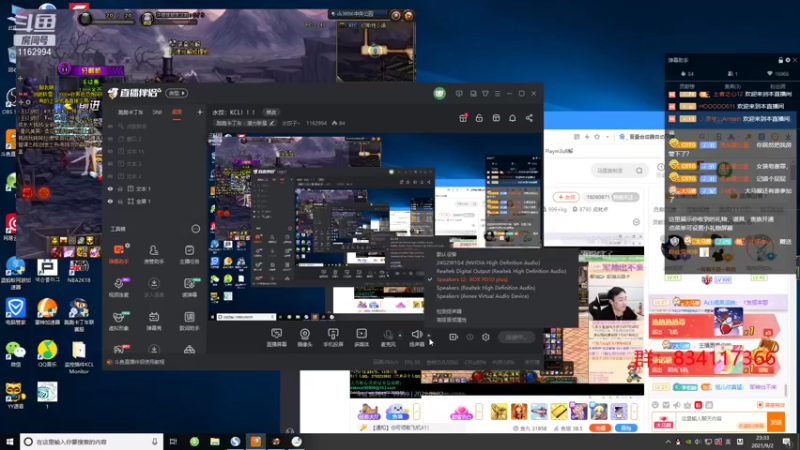Toggle visibility eye of 文本 3 source
800x450 pixels.
(110, 164)
